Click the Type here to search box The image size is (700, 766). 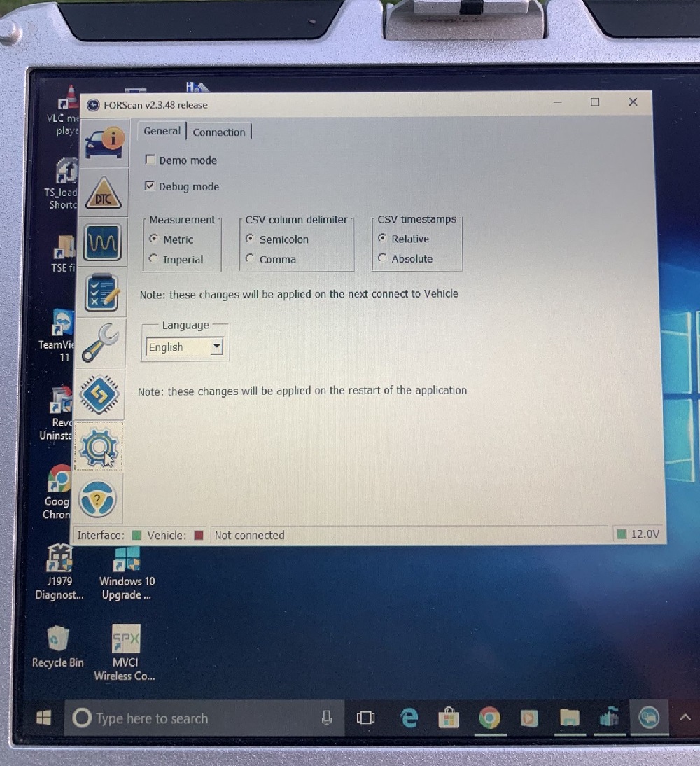[204, 718]
